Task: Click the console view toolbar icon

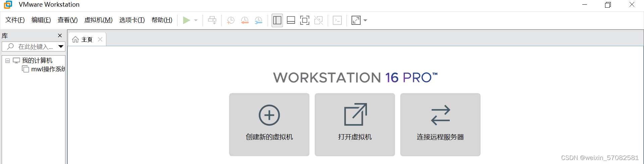Action: click(337, 20)
